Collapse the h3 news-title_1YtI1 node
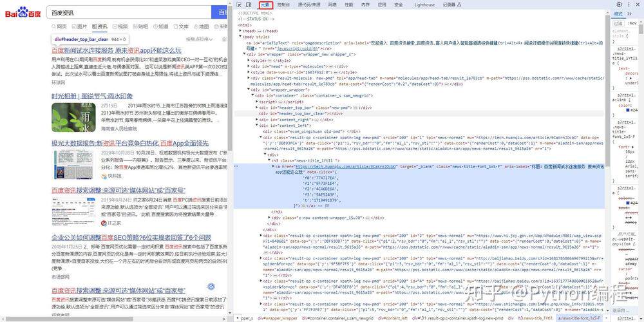 [x=269, y=160]
